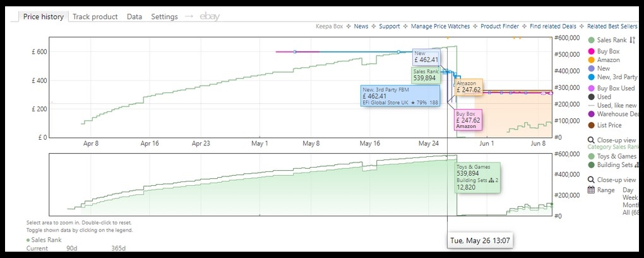Set range to Week
The width and height of the screenshot is (644, 258).
pyautogui.click(x=631, y=197)
